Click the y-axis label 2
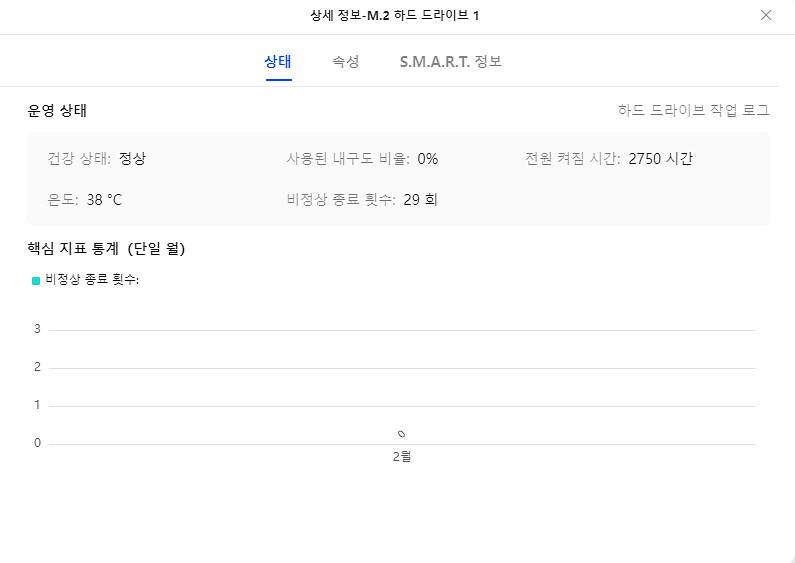The image size is (795, 563). [37, 367]
